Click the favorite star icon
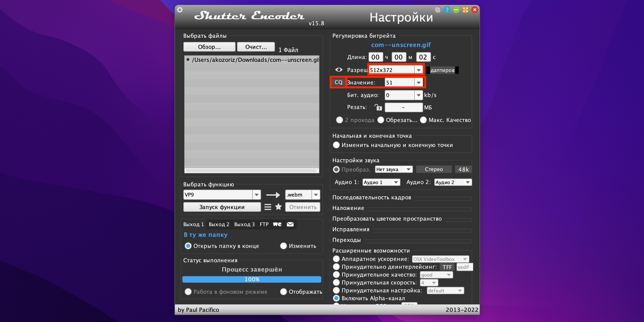The height and width of the screenshot is (322, 644). (278, 207)
